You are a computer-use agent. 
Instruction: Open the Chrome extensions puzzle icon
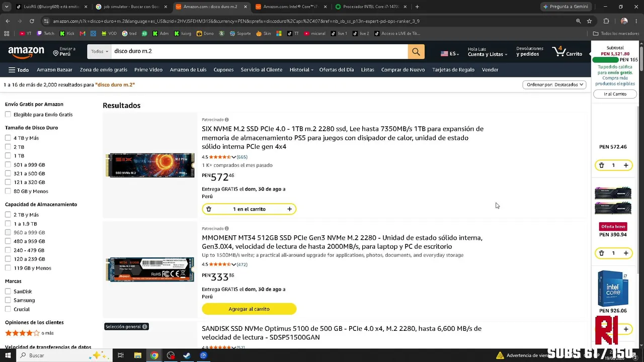point(606,21)
